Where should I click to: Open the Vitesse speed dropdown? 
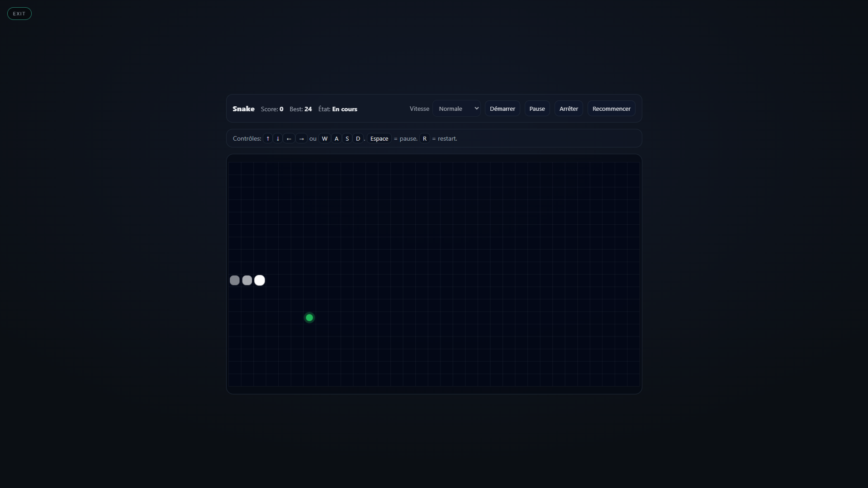457,109
